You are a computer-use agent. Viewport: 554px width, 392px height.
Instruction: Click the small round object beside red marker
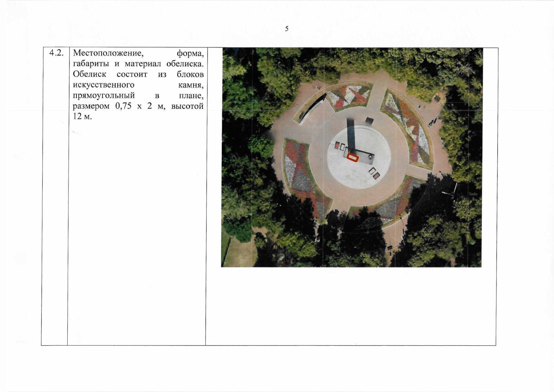[x=370, y=157]
